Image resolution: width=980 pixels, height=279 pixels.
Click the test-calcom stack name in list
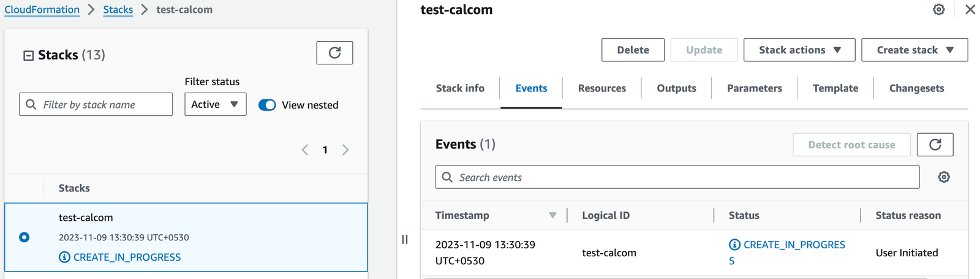click(86, 218)
